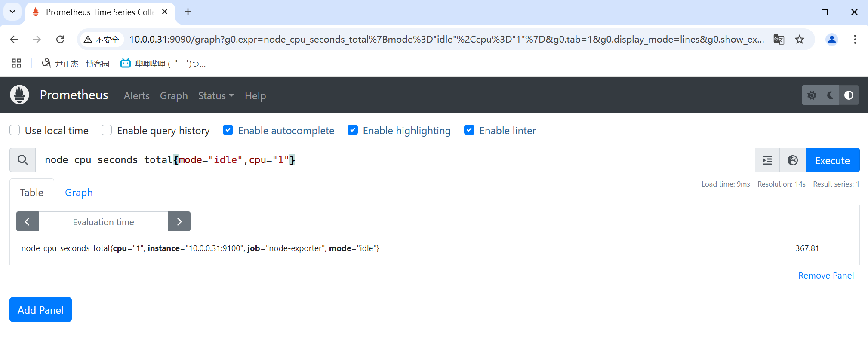Expand the Status dropdown menu
868x337 pixels.
tap(216, 96)
